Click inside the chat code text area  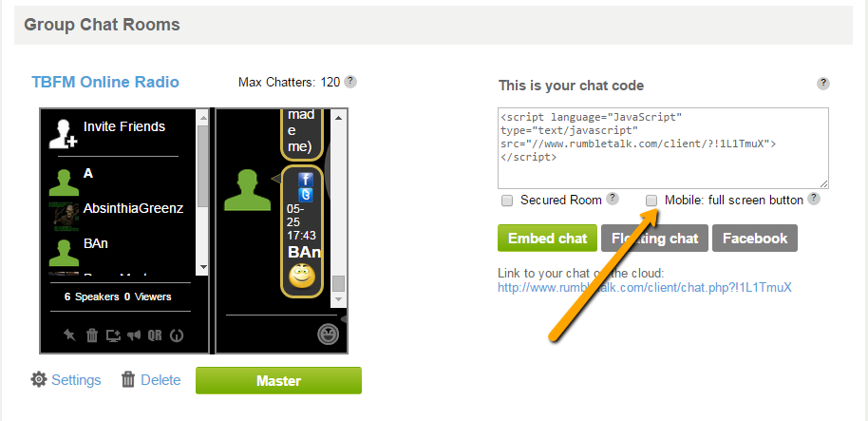tap(663, 148)
